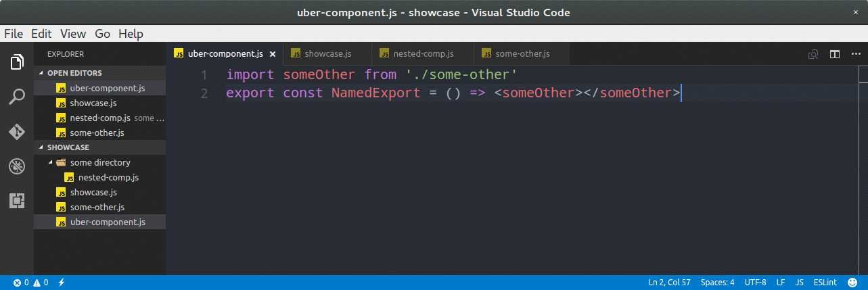Viewport: 868px width, 290px height.
Task: Click line number 2 in editor gutter
Action: (204, 93)
